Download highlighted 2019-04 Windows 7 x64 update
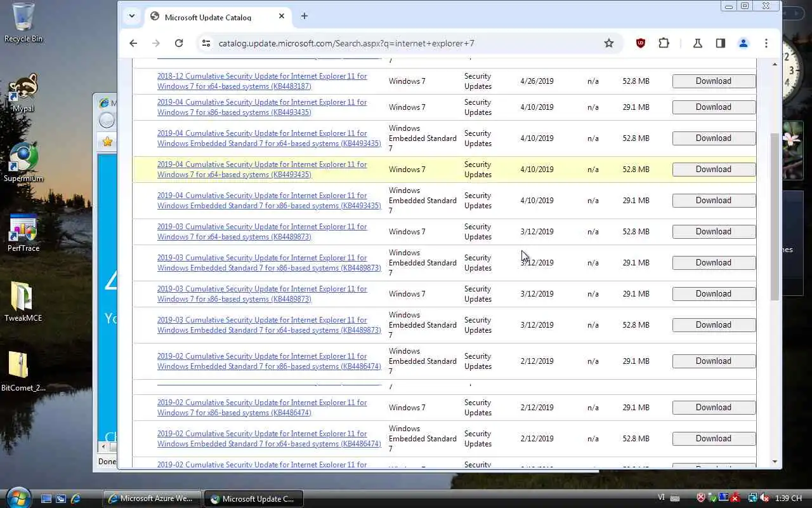812x508 pixels. (x=714, y=170)
